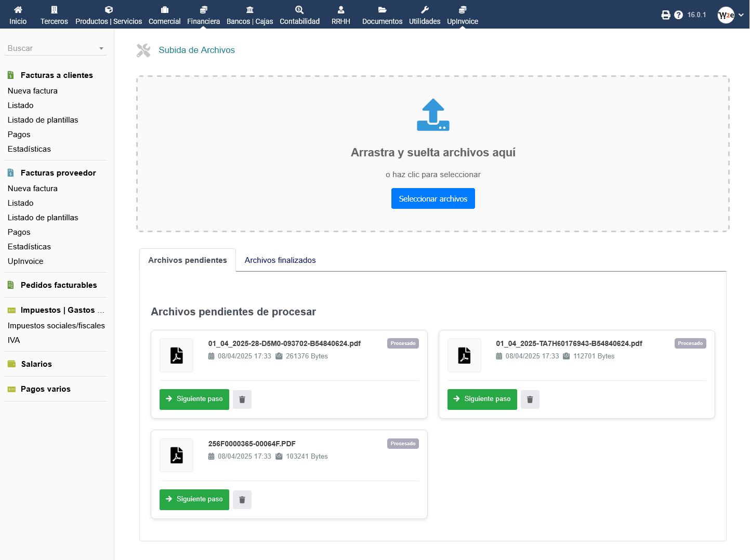Click Siguiente paso for 256F0000365-00064F.PDF
This screenshot has height=560, width=750.
tap(194, 500)
